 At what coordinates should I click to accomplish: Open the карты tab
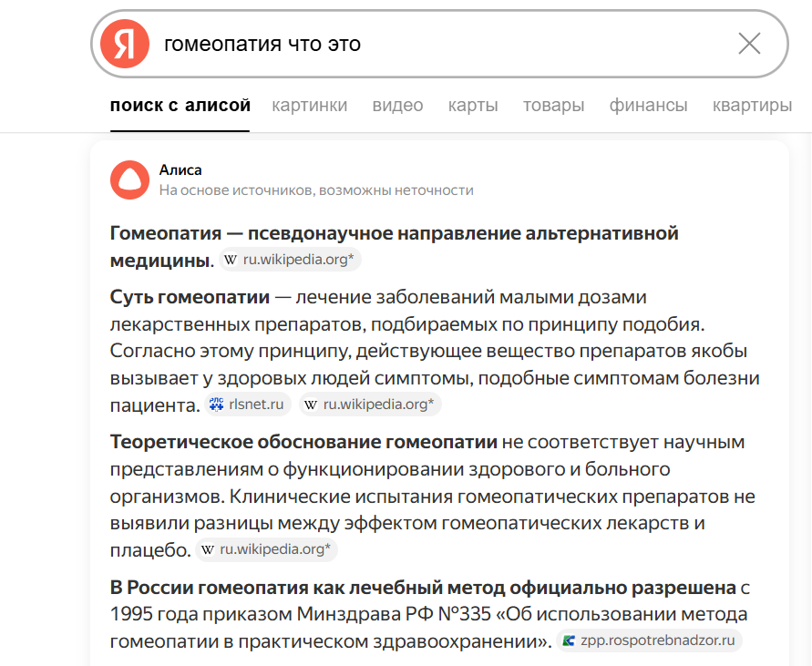[472, 105]
